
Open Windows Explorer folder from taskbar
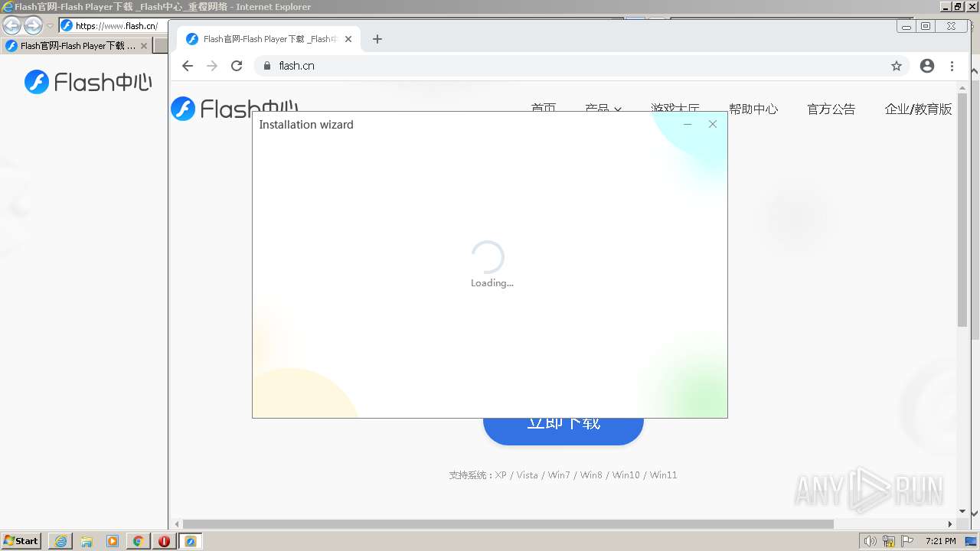(87, 541)
